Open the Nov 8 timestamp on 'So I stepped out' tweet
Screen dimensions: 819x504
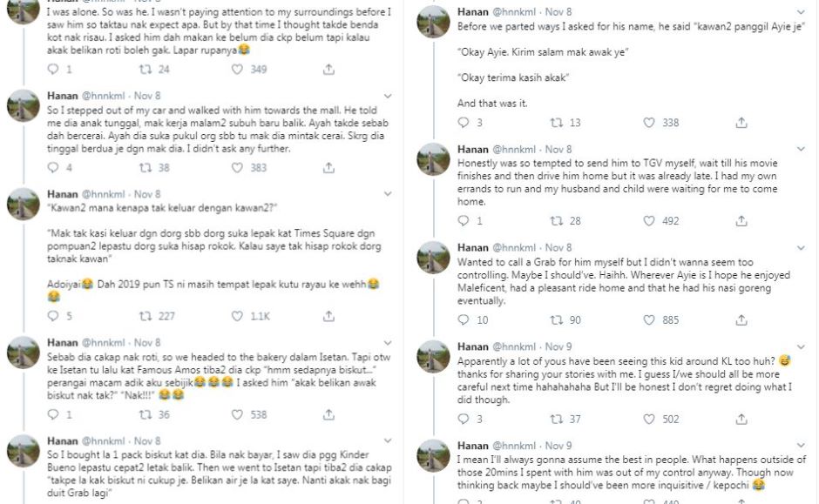coord(146,95)
